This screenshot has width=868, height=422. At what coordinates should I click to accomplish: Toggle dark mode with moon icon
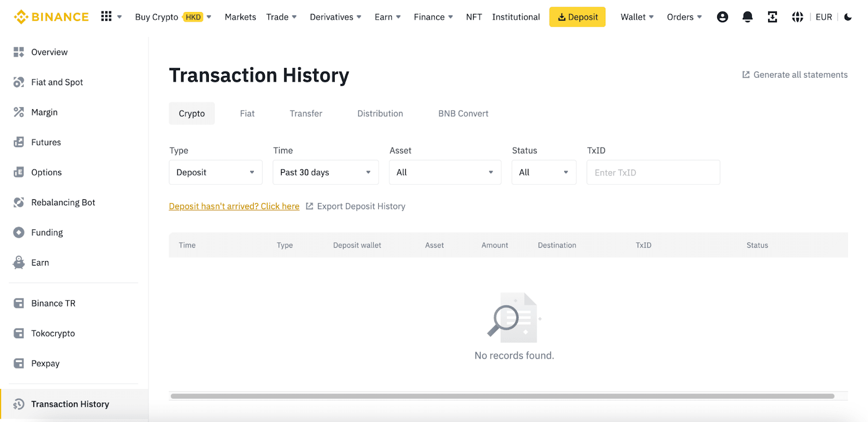coord(848,17)
